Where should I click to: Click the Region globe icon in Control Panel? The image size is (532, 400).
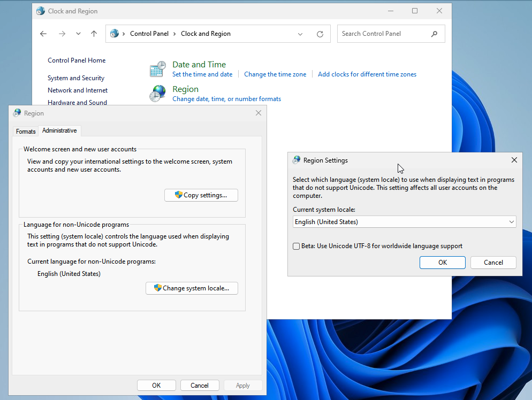pyautogui.click(x=158, y=94)
